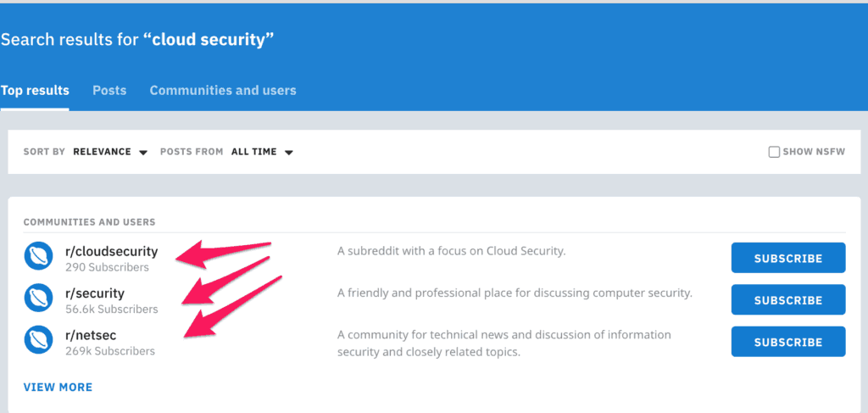
Task: Click the 290 Subscribers count text
Action: click(x=107, y=267)
